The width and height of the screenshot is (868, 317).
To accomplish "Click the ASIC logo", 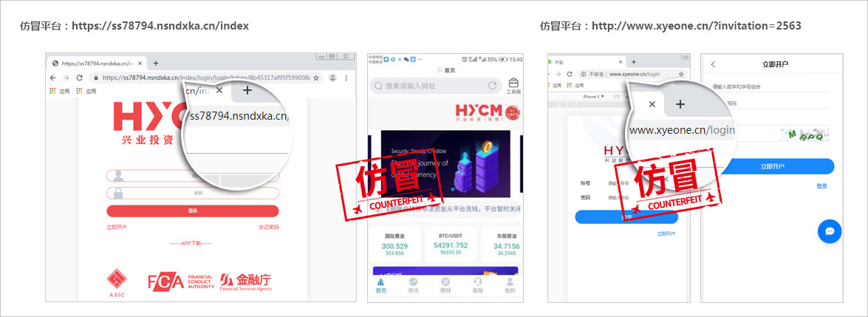I will [x=117, y=282].
